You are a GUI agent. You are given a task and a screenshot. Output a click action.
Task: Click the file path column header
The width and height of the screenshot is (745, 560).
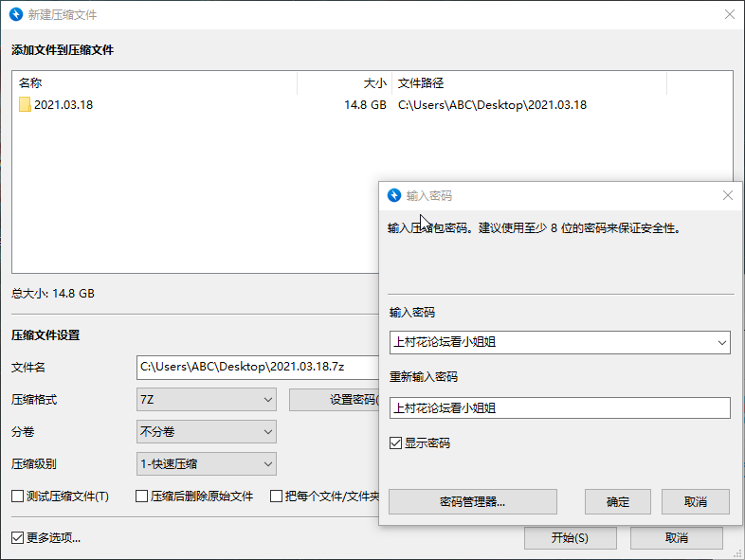tap(528, 83)
